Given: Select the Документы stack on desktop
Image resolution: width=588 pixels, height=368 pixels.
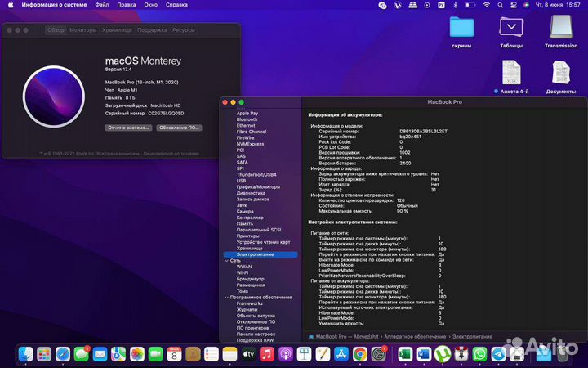Looking at the screenshot, I should coord(560,77).
